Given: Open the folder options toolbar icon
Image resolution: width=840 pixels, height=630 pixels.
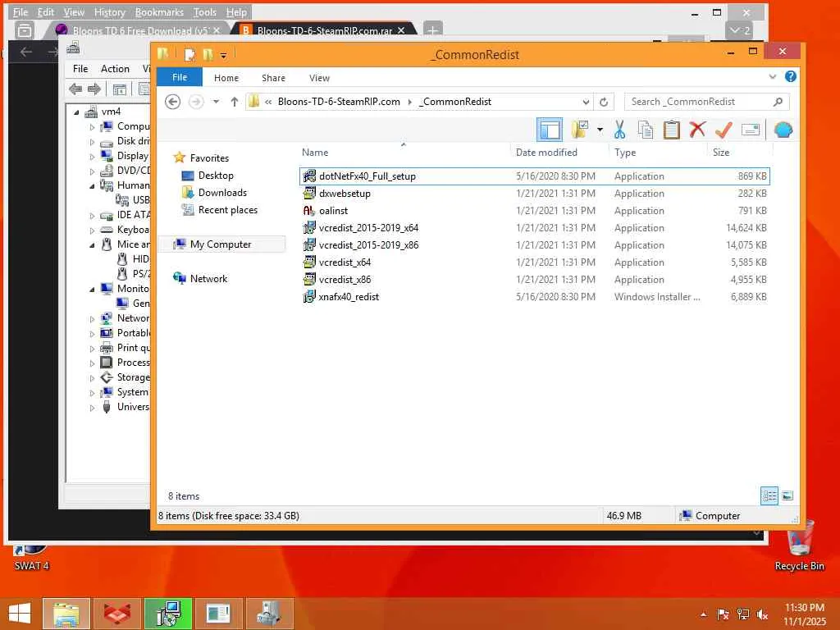Looking at the screenshot, I should [580, 130].
